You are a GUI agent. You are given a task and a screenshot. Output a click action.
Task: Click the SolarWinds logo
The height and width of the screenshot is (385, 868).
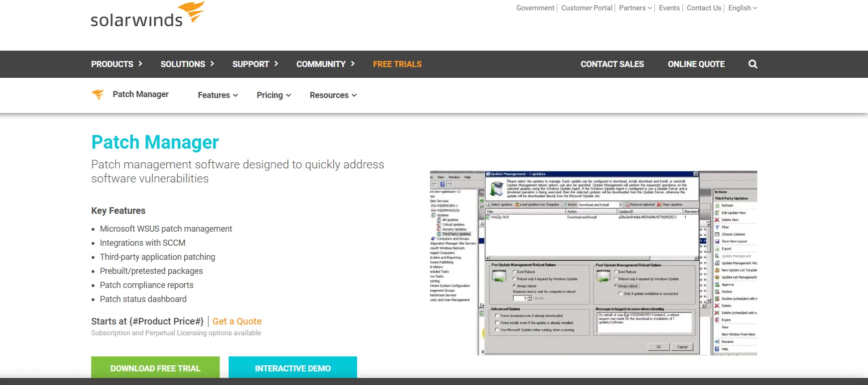pyautogui.click(x=148, y=15)
